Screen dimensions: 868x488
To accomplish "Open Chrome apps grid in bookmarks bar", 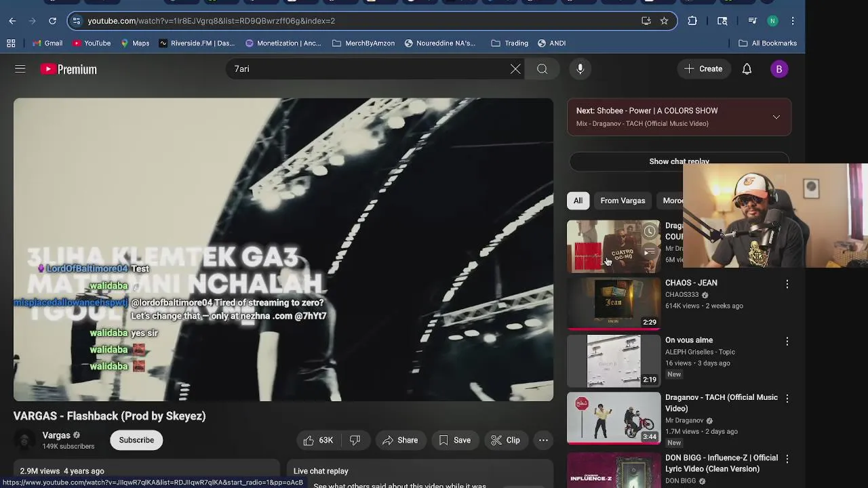I will tap(11, 43).
